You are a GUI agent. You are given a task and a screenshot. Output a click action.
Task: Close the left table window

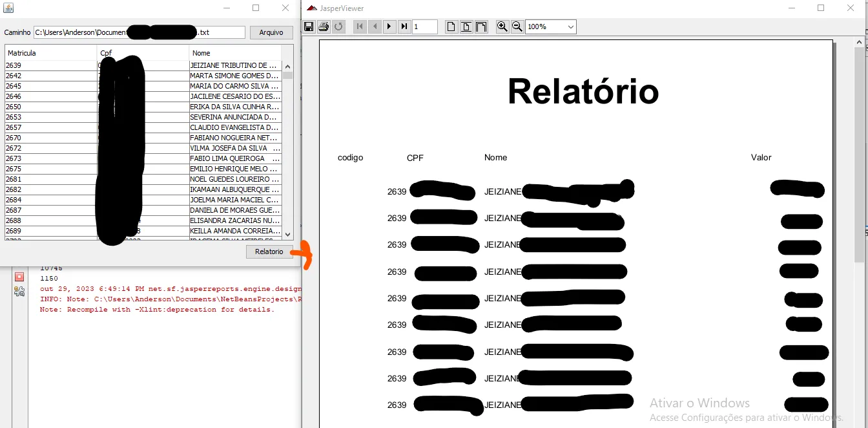(x=285, y=8)
